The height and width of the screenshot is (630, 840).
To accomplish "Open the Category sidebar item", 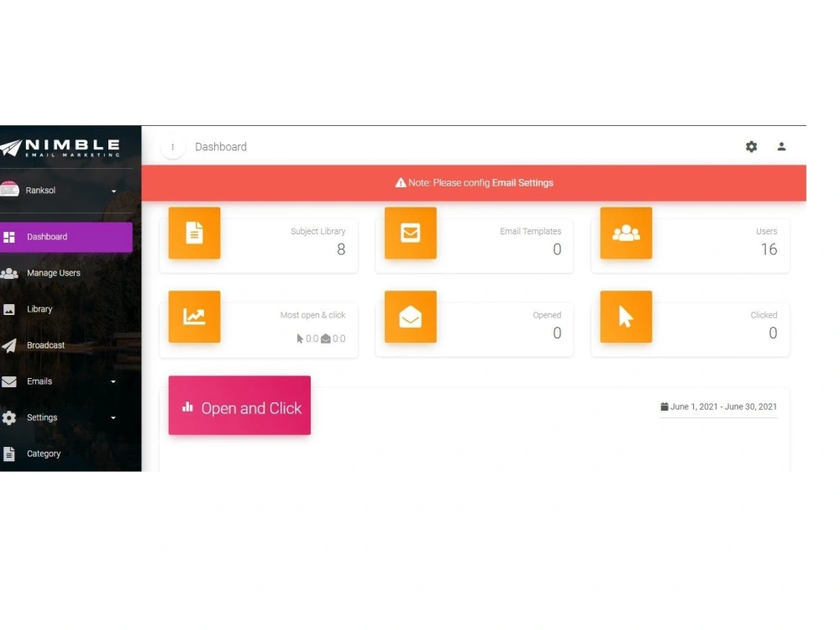I will (66, 454).
